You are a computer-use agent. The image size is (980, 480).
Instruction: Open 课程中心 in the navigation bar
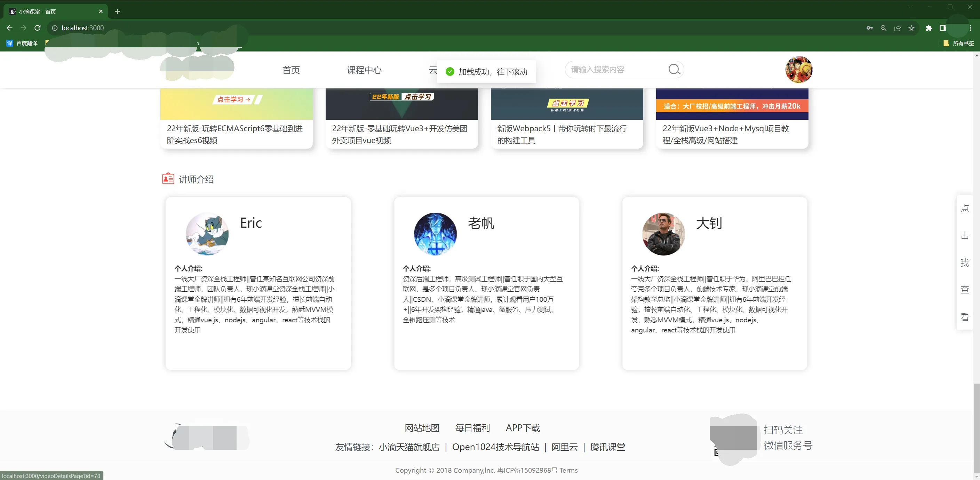[x=364, y=70]
